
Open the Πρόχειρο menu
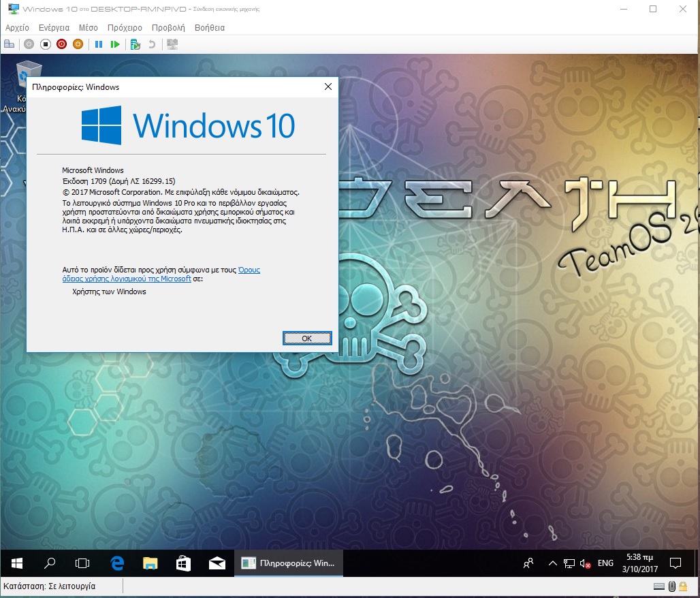click(125, 28)
